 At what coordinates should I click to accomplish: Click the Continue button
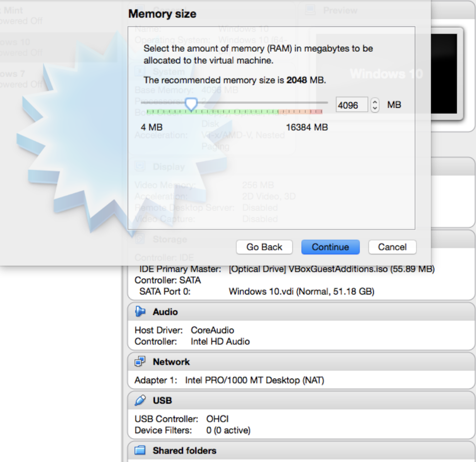(330, 247)
